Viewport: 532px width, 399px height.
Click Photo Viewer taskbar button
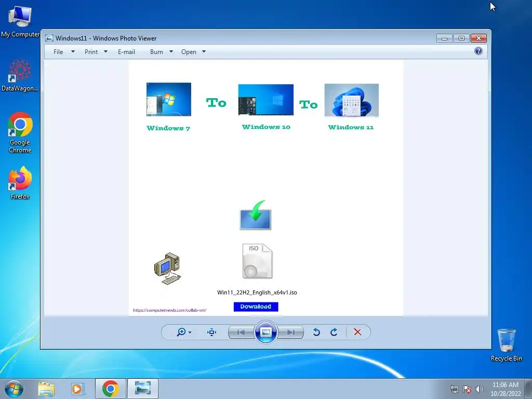pos(143,389)
